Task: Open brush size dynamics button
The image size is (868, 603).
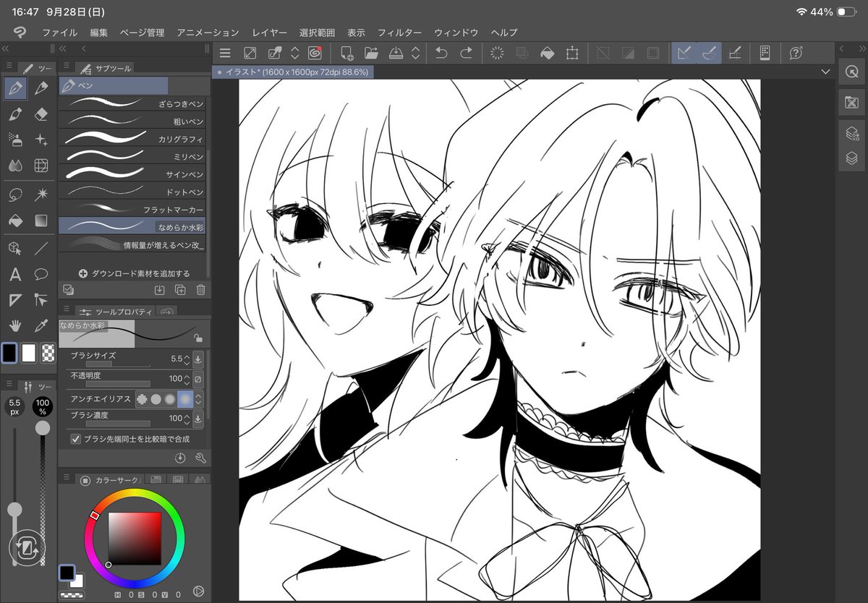Action: pos(198,359)
